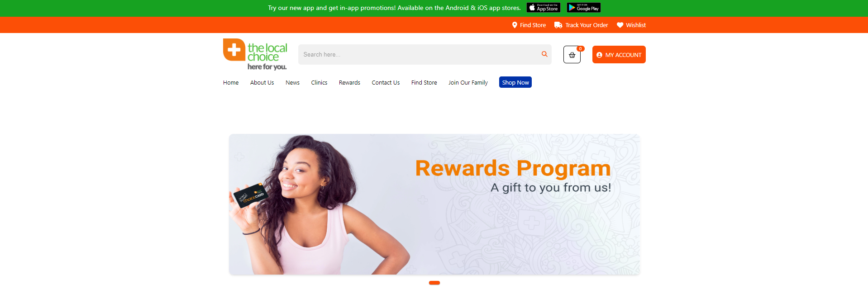Open the App Store download badge
Screen dimensions: 868x294
pyautogui.click(x=543, y=8)
